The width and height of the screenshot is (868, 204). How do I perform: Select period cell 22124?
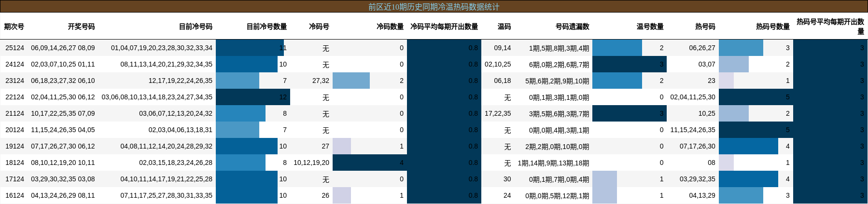pyautogui.click(x=14, y=97)
